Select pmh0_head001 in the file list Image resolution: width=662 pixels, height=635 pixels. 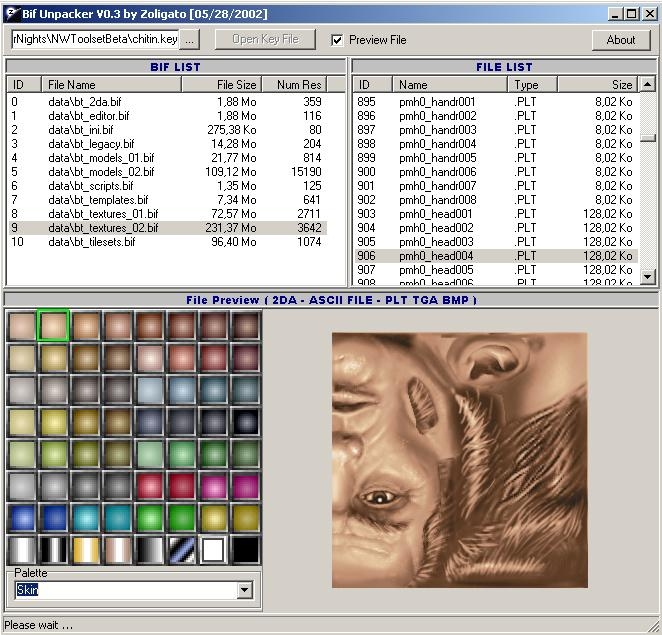437,214
